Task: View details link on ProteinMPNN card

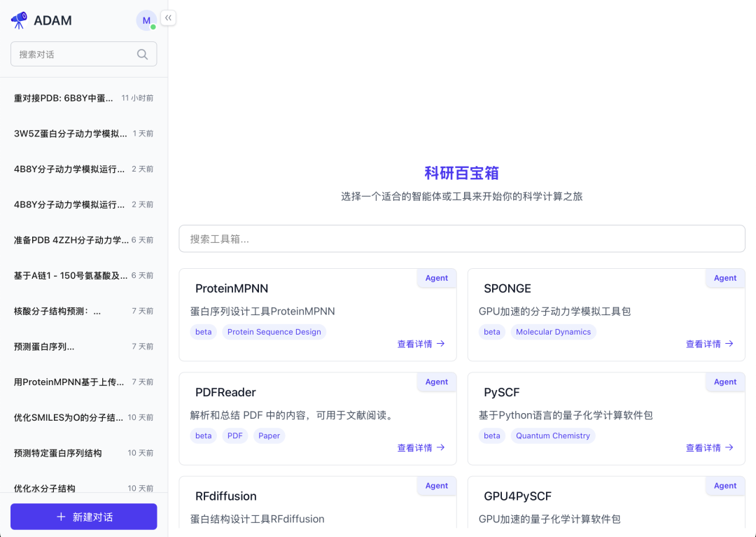Action: 421,344
